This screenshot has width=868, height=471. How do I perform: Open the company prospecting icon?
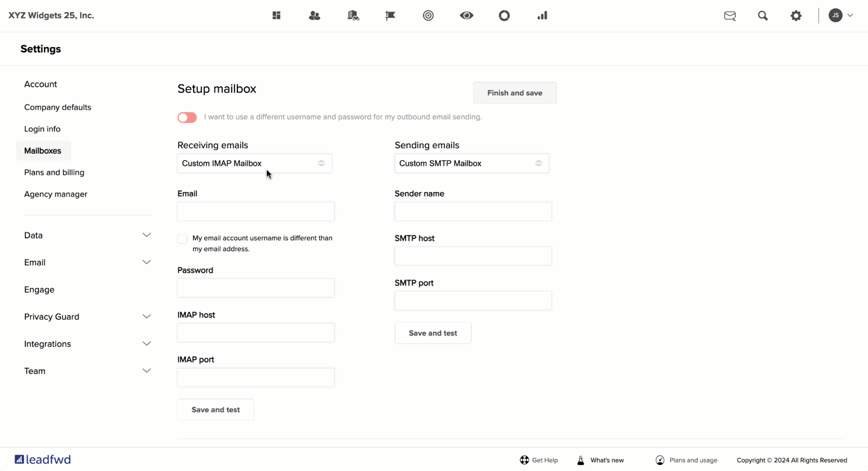[353, 15]
